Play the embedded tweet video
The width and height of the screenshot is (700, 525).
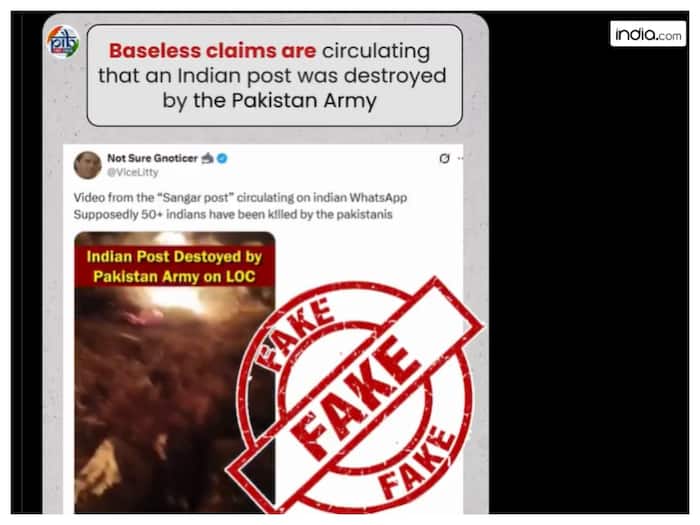pyautogui.click(x=175, y=372)
